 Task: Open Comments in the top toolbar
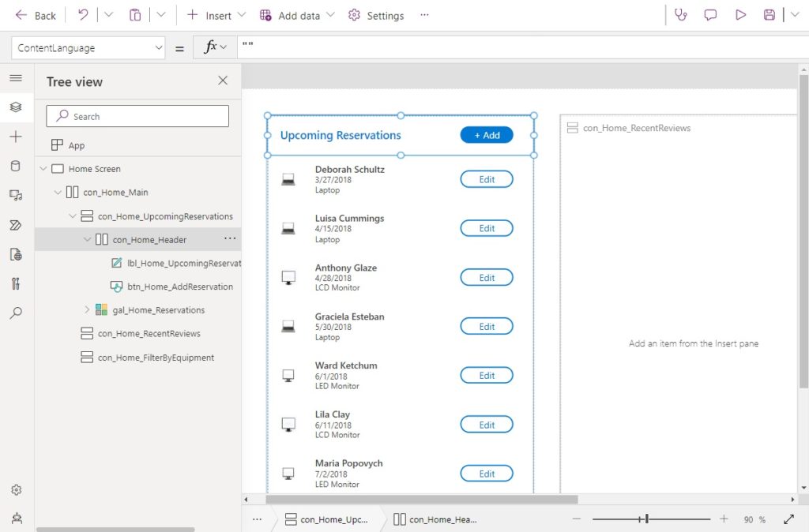click(x=710, y=15)
